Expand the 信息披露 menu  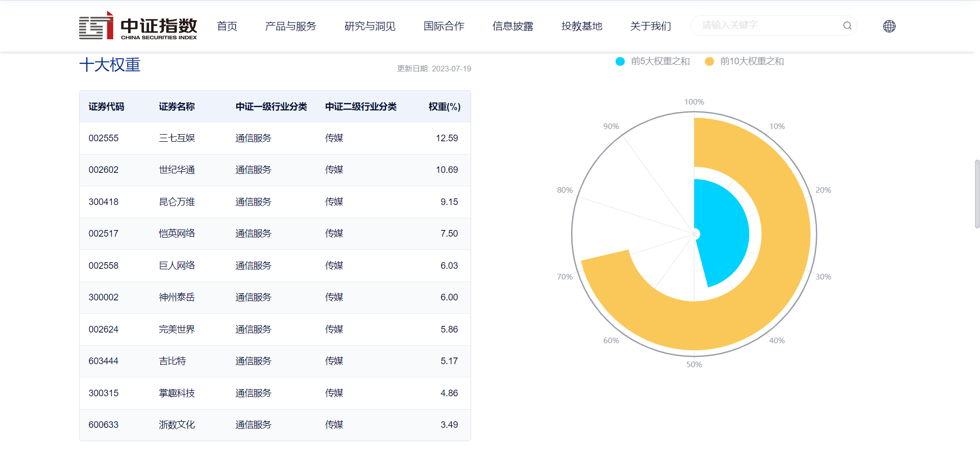512,26
